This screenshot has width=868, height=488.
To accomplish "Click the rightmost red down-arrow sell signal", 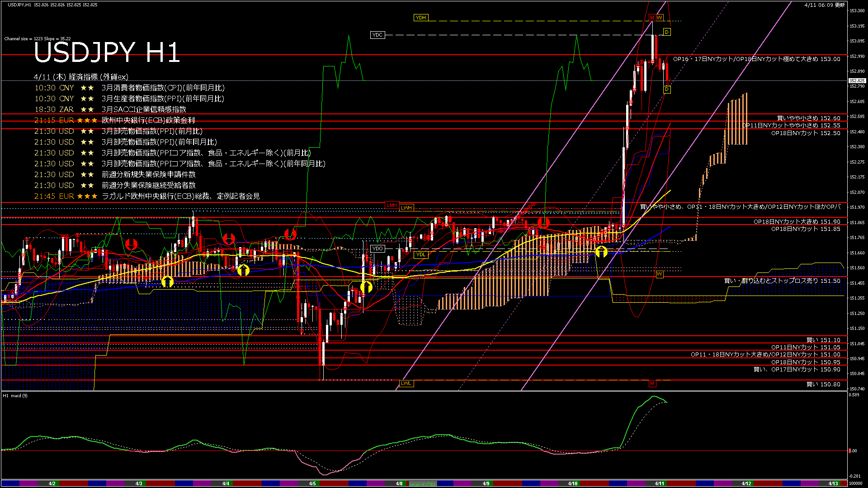I will coord(543,222).
